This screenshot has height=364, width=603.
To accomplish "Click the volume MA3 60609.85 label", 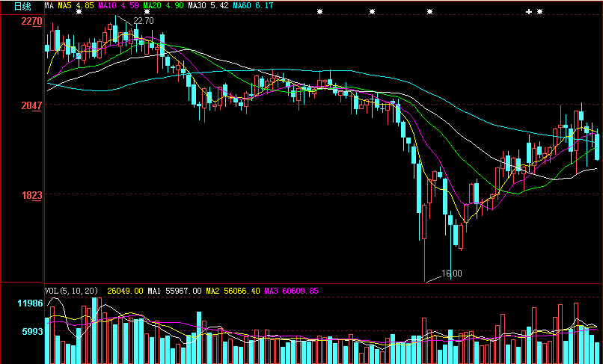I will click(292, 290).
